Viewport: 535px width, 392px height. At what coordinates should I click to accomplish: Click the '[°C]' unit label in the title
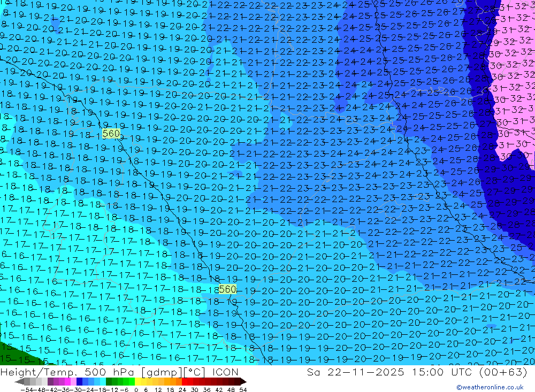coord(194,372)
